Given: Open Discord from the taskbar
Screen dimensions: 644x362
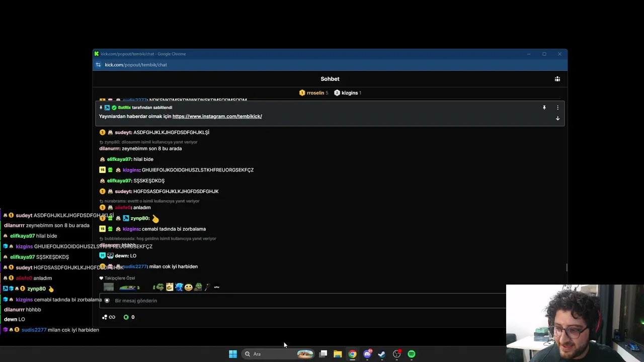Looking at the screenshot, I should 367,354.
